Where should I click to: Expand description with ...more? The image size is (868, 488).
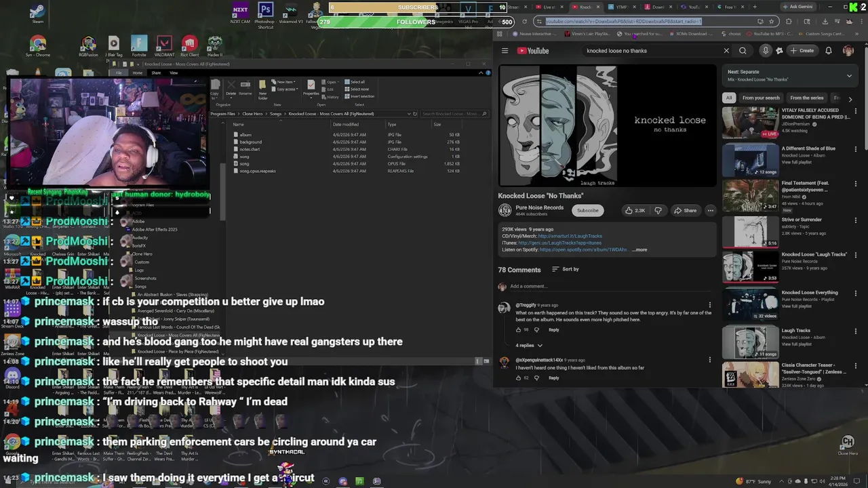pyautogui.click(x=640, y=249)
